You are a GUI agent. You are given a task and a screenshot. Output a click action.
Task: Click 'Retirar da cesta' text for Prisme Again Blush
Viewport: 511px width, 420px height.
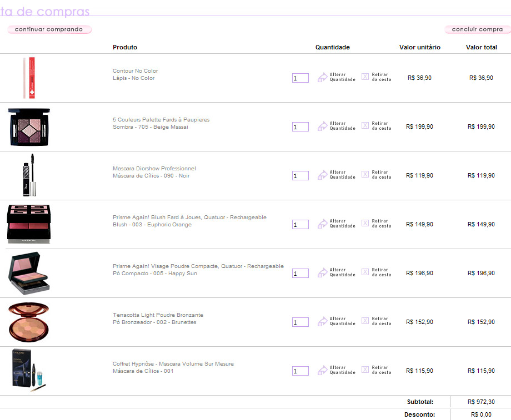[381, 224]
